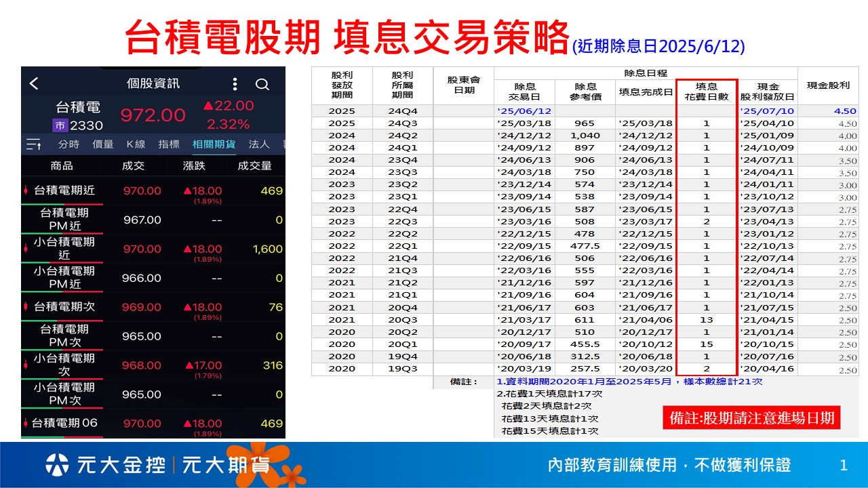Click the stock price 972.00
This screenshot has height=488, width=868.
coord(153,116)
